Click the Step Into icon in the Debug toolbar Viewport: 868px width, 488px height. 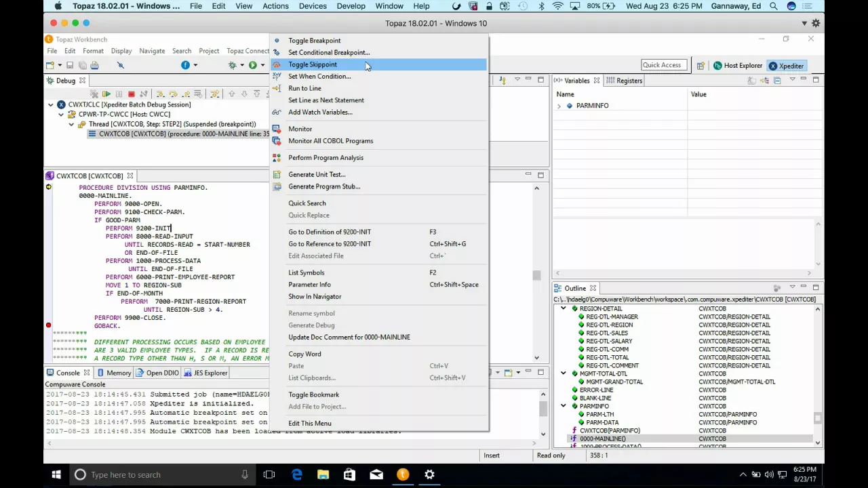tap(160, 94)
